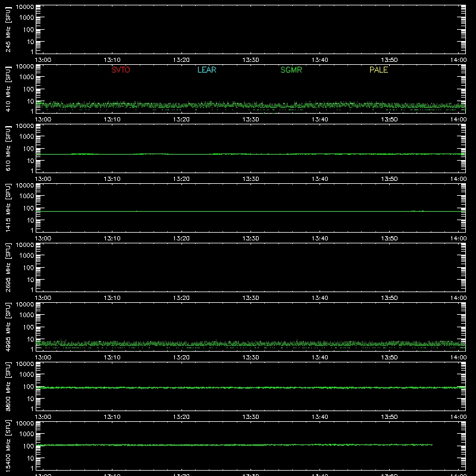Select the 410 MHz [SFU] axis title
This screenshot has height=476, width=476.
[8, 89]
